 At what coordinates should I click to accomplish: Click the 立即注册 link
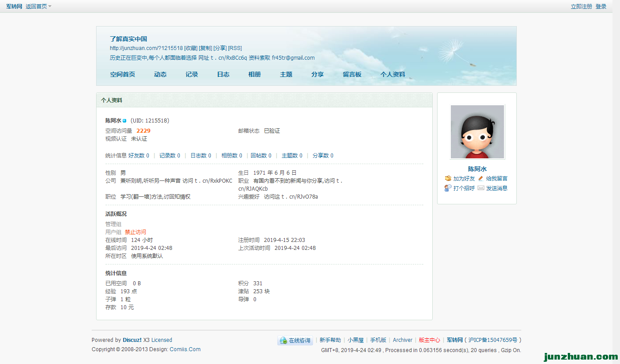(x=581, y=7)
